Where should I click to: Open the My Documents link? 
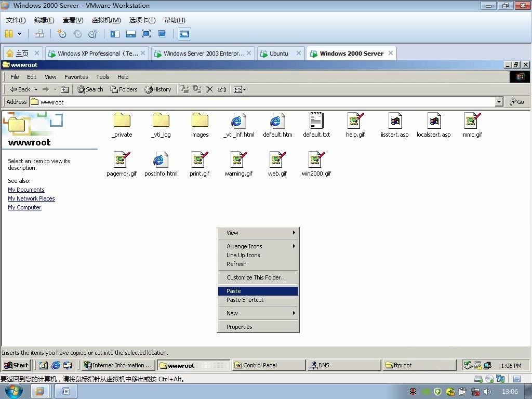(x=26, y=190)
